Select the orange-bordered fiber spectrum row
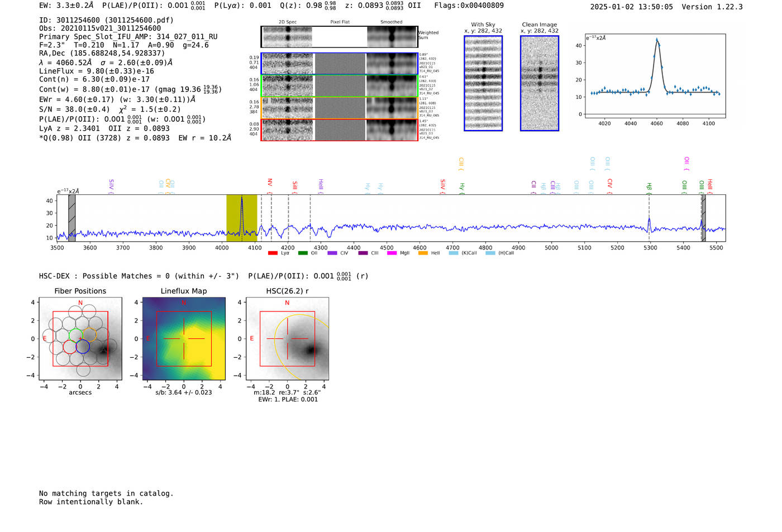The width and height of the screenshot is (782, 532). pyautogui.click(x=339, y=108)
